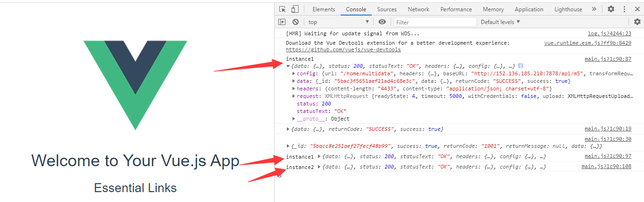
Task: Select the statusText: "OK" property line
Action: coord(322,111)
